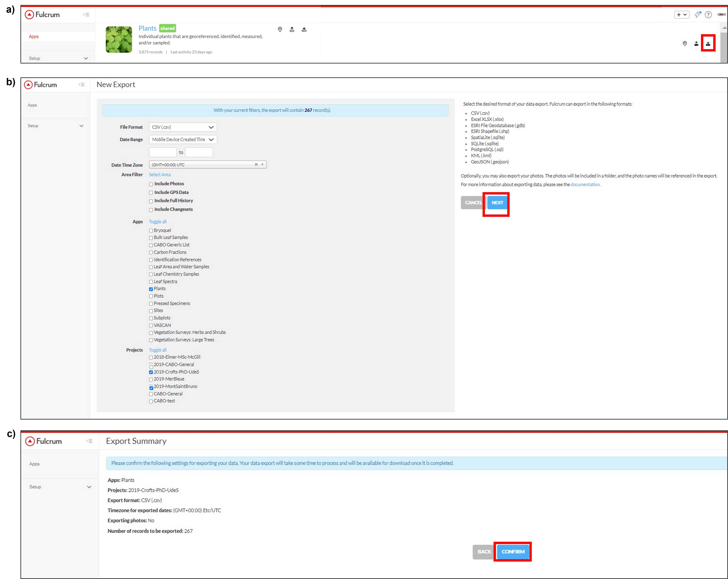728x579 pixels.
Task: Enable the Include Changesets checkbox
Action: [x=151, y=210]
